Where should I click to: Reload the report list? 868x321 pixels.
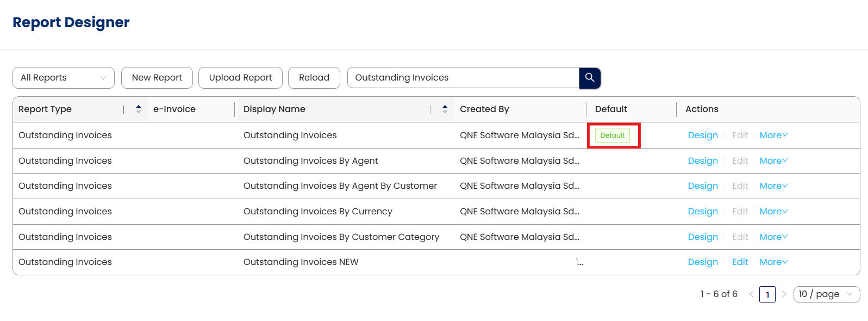coord(314,78)
